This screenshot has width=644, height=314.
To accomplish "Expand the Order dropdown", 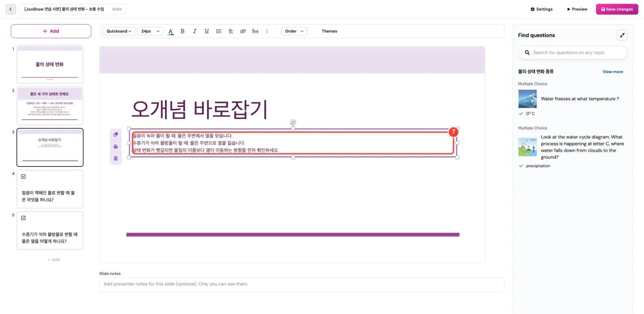I will pyautogui.click(x=294, y=31).
